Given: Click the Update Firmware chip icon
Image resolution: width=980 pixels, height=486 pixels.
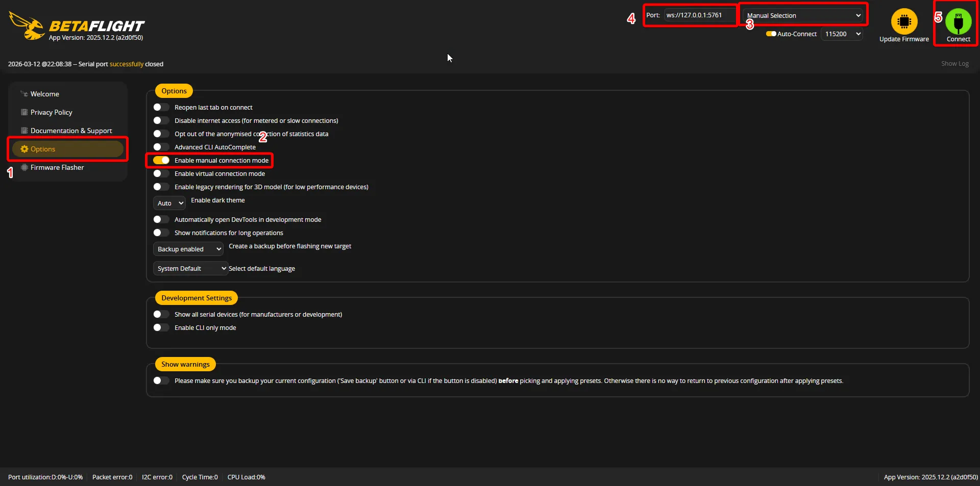Looking at the screenshot, I should pyautogui.click(x=904, y=22).
